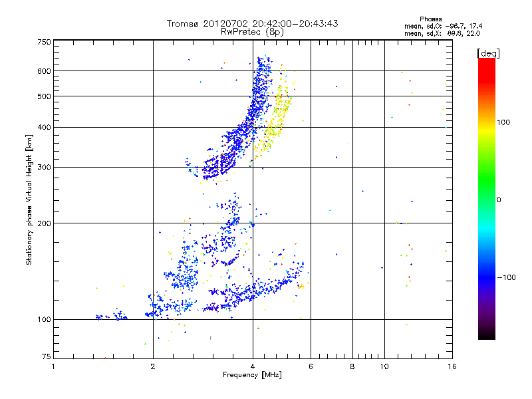Click the x-axis tick label '1'
The image size is (532, 399).
point(53,366)
